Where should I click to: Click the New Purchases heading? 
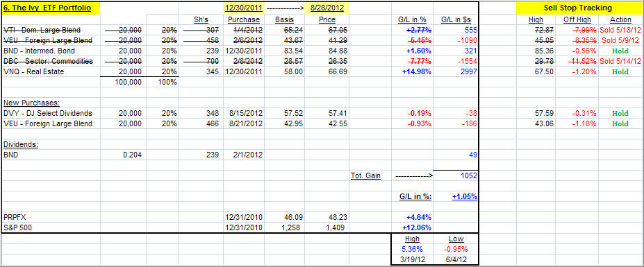click(28, 103)
